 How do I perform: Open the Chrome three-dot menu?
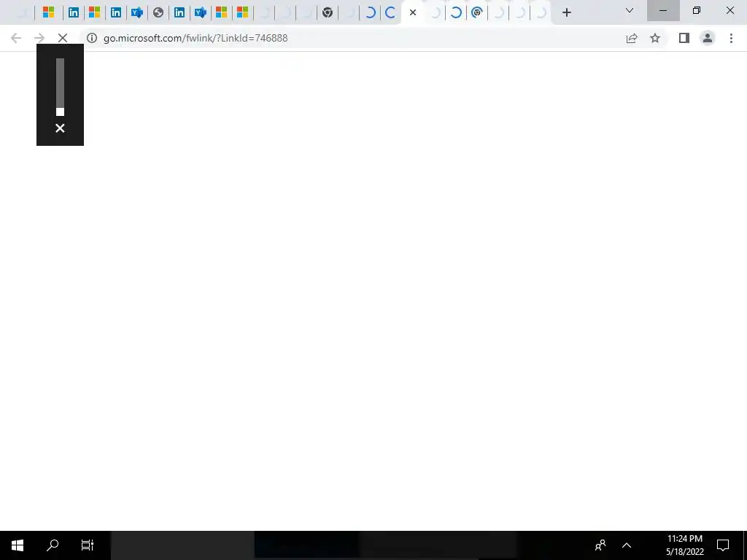pyautogui.click(x=731, y=38)
